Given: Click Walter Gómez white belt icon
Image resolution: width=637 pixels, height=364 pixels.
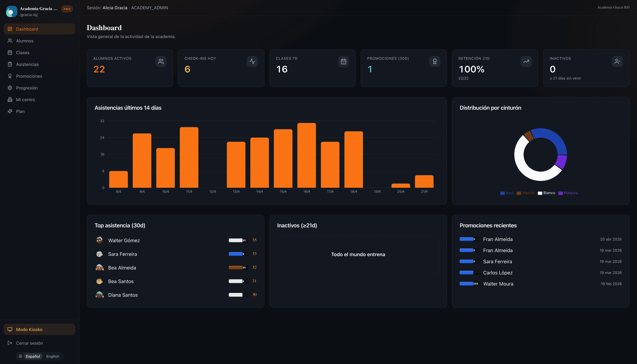Looking at the screenshot, I should coord(238,240).
